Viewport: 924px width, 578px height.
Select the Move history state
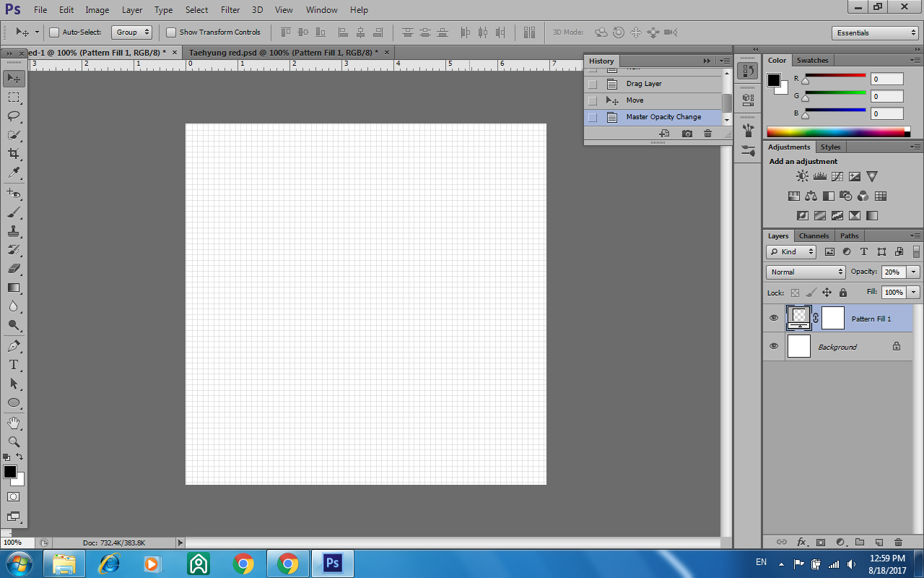click(653, 100)
